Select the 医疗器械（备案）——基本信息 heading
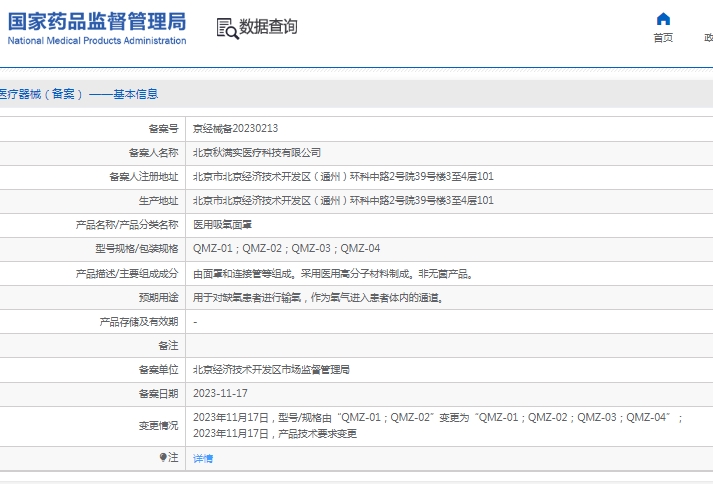This screenshot has width=713, height=484. click(78, 94)
